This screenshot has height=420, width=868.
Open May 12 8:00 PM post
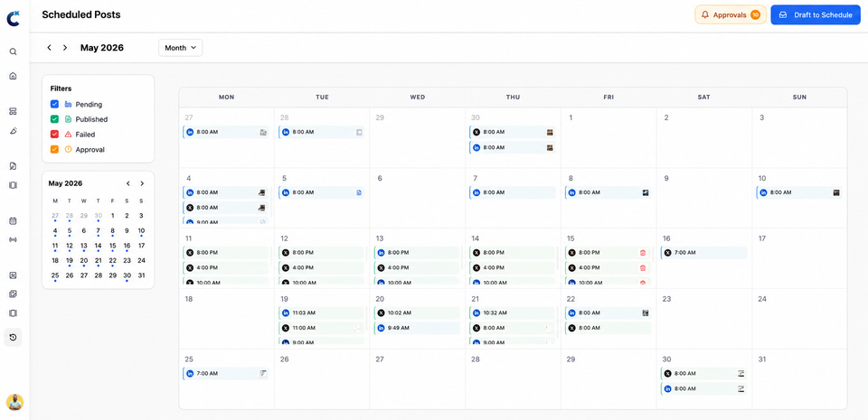[x=322, y=253]
